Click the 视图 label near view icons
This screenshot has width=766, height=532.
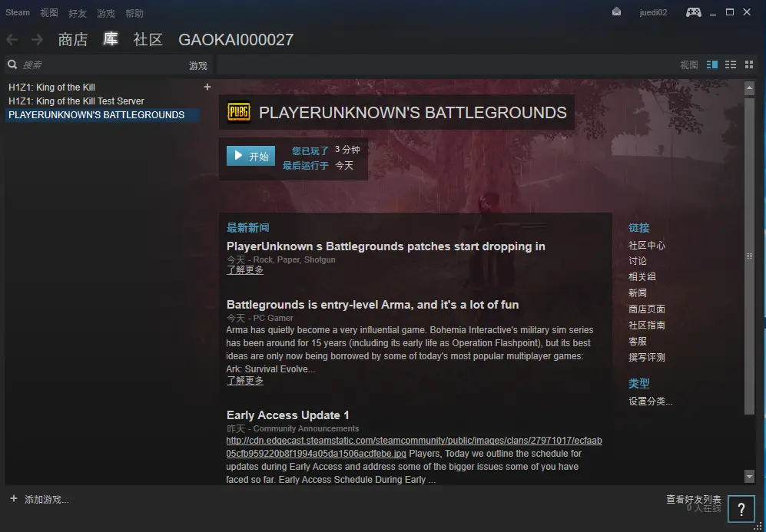[x=689, y=65]
